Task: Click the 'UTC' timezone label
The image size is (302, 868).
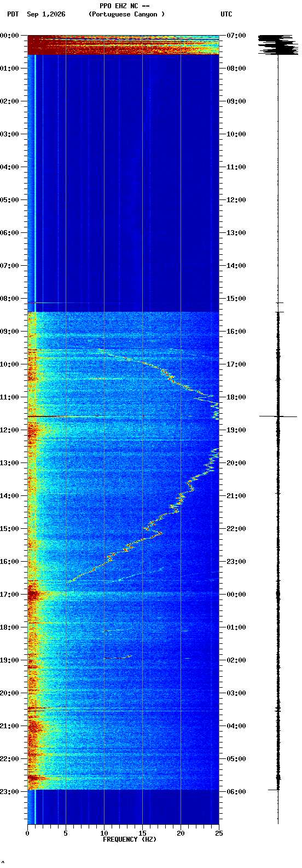Action: pyautogui.click(x=226, y=14)
